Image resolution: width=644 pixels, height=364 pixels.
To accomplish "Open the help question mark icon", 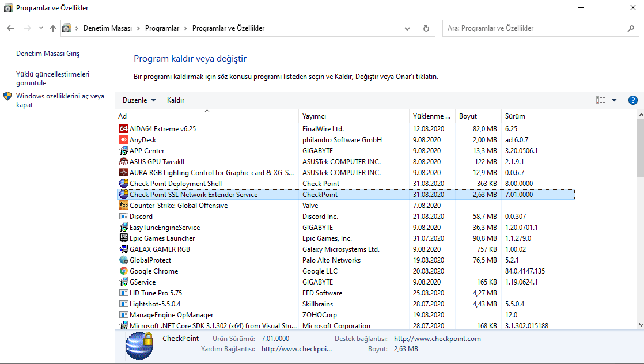I will pyautogui.click(x=633, y=100).
